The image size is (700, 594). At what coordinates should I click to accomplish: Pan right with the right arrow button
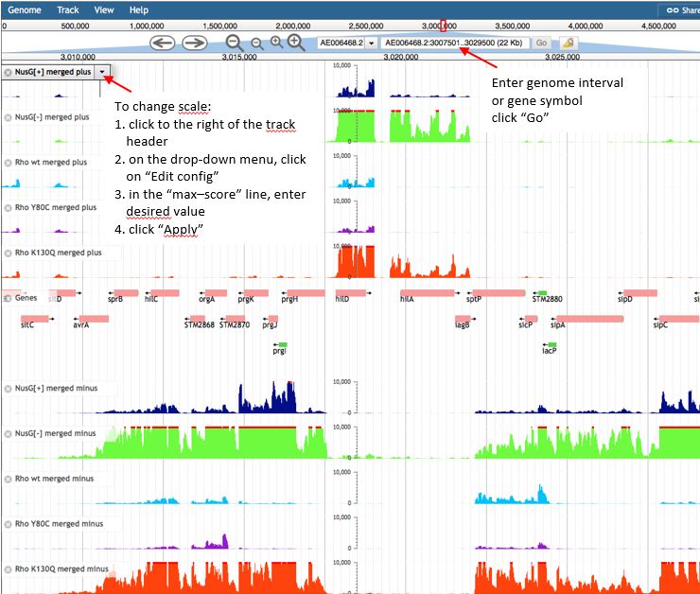(x=194, y=43)
